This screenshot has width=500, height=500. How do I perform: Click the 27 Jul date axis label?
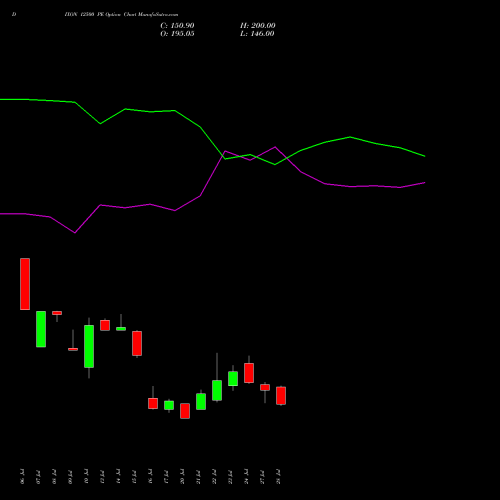coord(262,477)
